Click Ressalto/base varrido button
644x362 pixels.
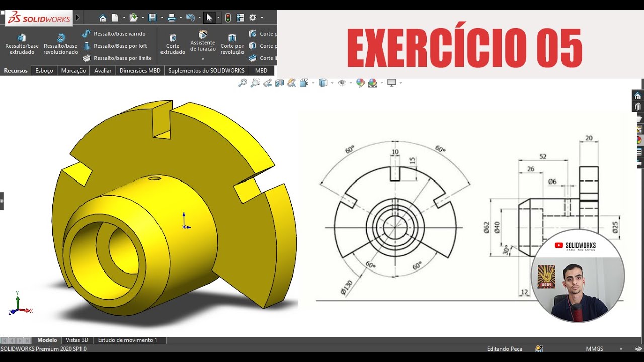[114, 34]
